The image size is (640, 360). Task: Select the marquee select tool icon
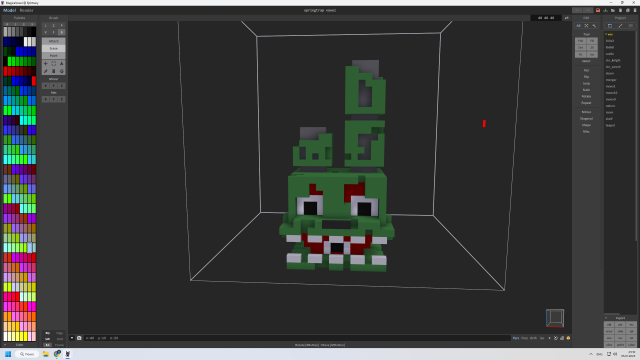point(53,64)
